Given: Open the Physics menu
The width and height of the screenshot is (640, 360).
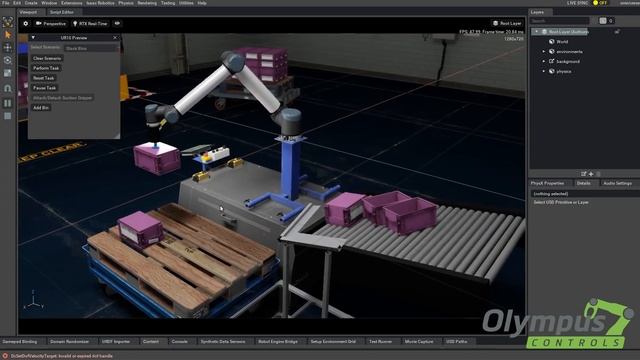Looking at the screenshot, I should click(x=126, y=3).
